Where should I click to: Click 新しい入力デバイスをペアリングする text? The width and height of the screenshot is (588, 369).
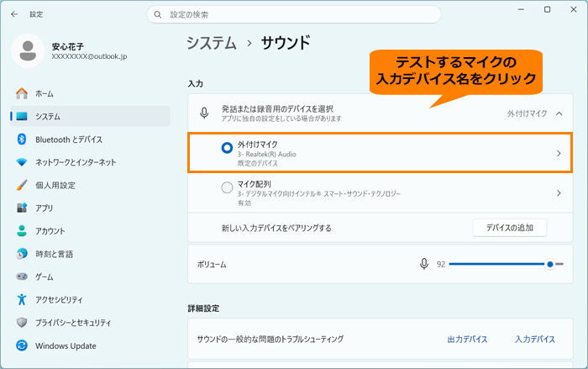pos(276,229)
